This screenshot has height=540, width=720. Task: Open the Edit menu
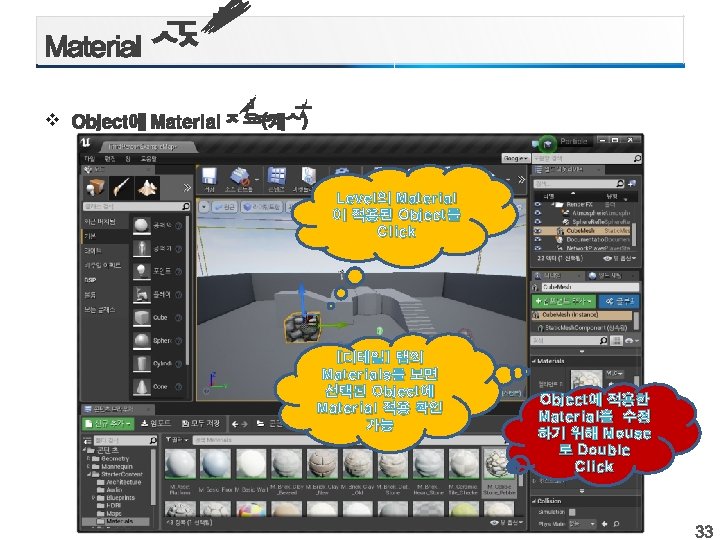[x=109, y=159]
